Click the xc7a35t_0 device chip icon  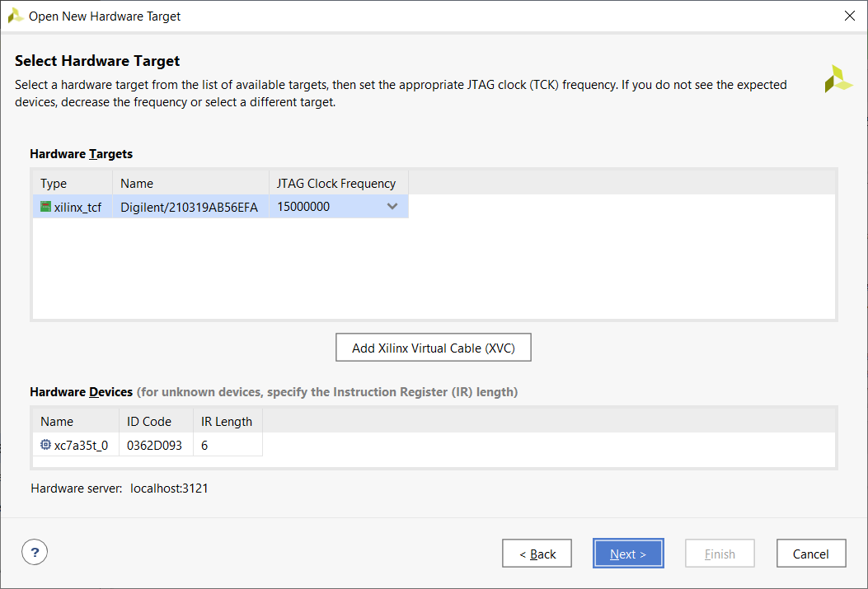click(45, 445)
